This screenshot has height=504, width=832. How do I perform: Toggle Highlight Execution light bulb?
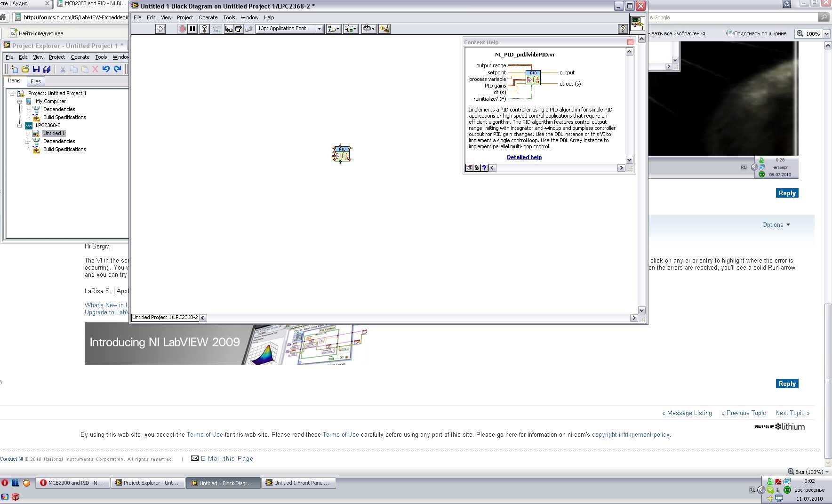(204, 29)
